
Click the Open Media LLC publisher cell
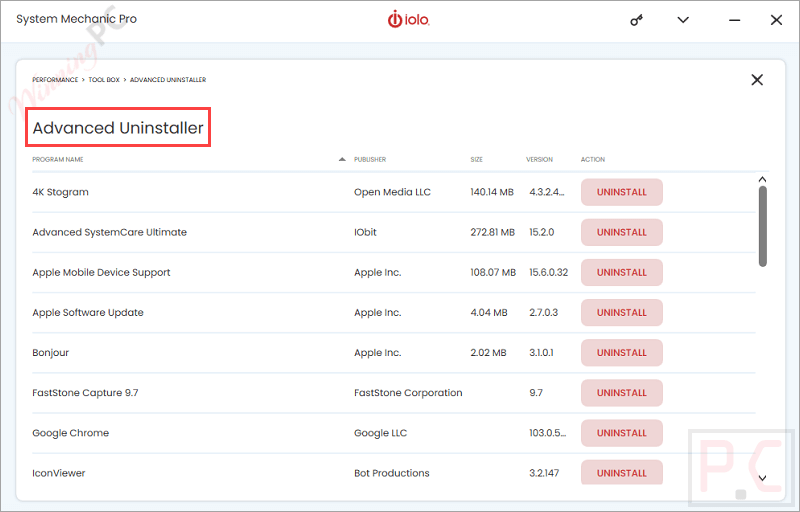click(392, 192)
